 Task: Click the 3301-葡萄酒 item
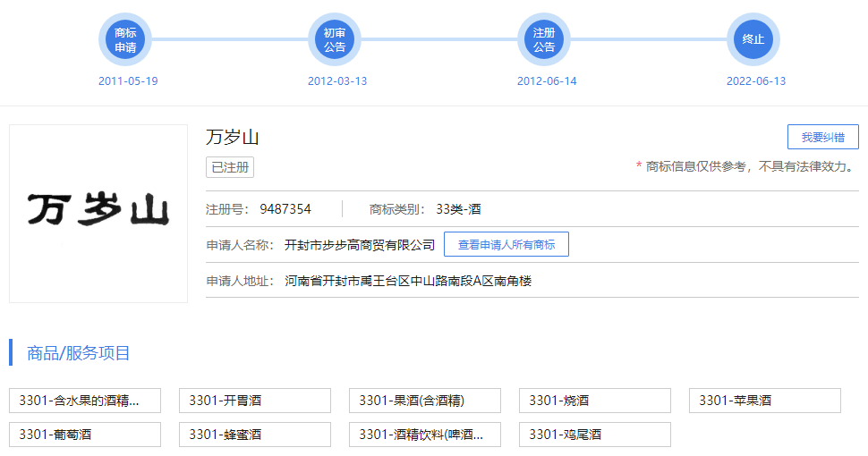point(85,435)
